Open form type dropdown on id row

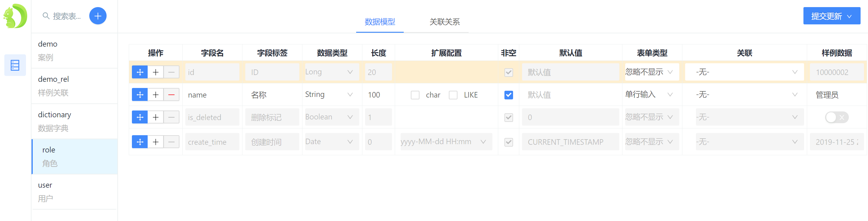click(x=652, y=72)
